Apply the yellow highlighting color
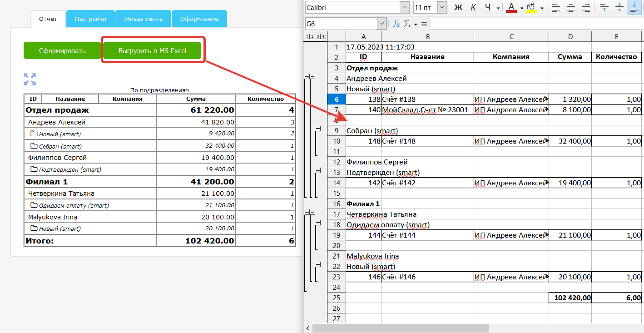The image size is (644, 333). click(x=531, y=7)
